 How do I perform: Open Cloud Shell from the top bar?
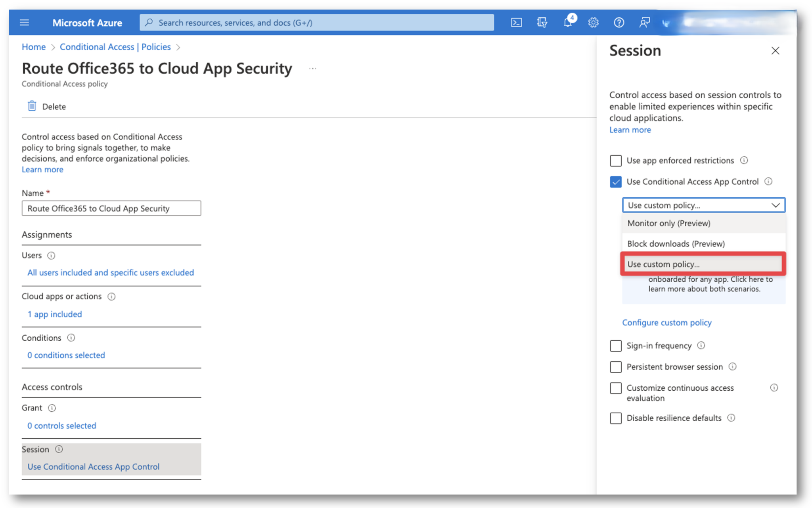click(516, 23)
